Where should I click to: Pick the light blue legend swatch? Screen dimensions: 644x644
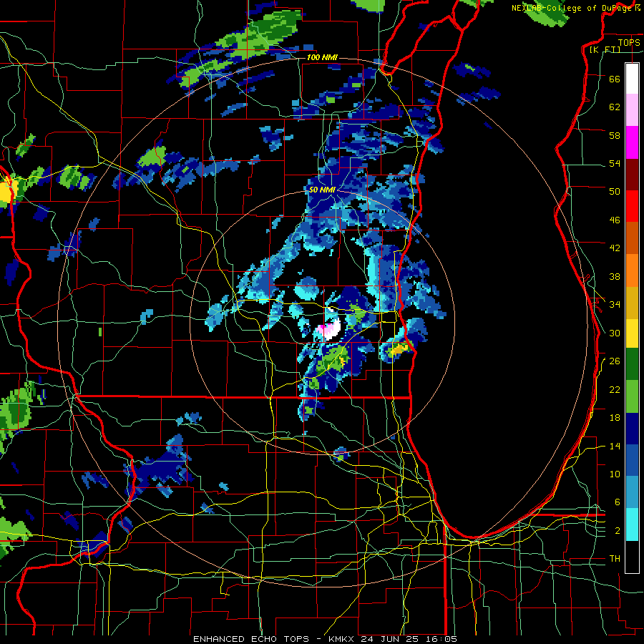point(632,492)
